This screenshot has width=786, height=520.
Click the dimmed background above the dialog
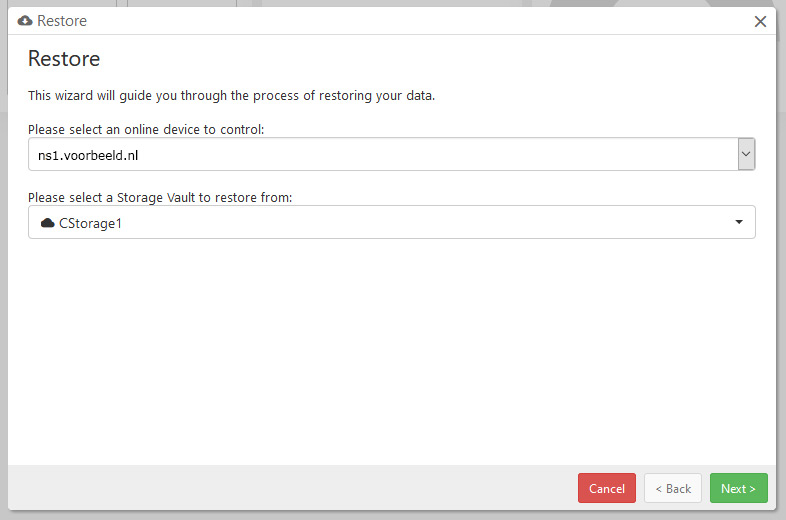pos(391,3)
